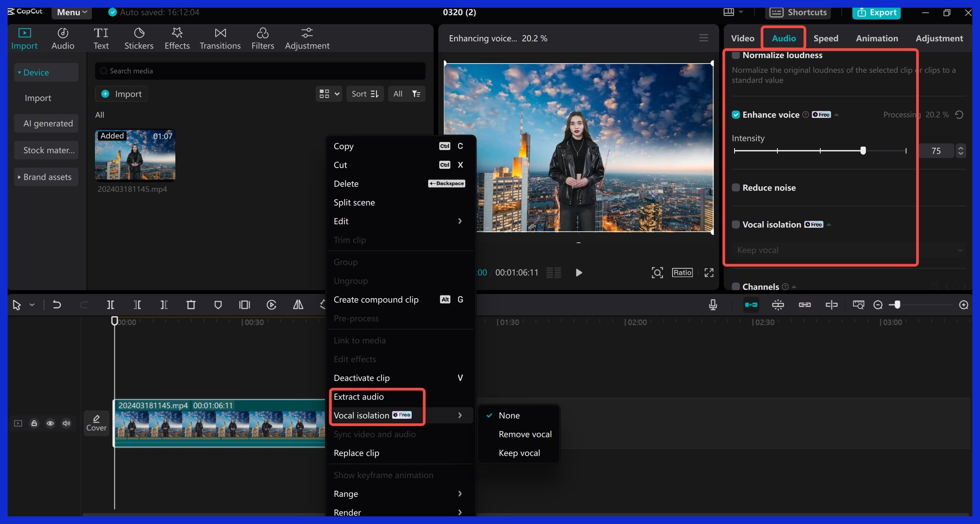
Task: Enable the Reduce noise checkbox
Action: tap(736, 188)
